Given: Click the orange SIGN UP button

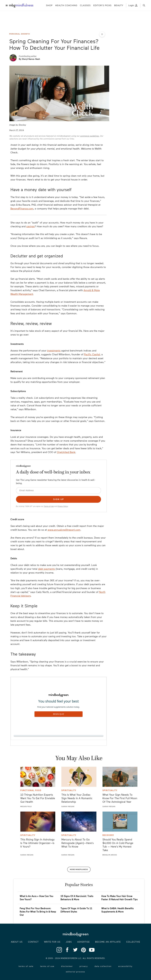Looking at the screenshot, I should (x=58, y=499).
